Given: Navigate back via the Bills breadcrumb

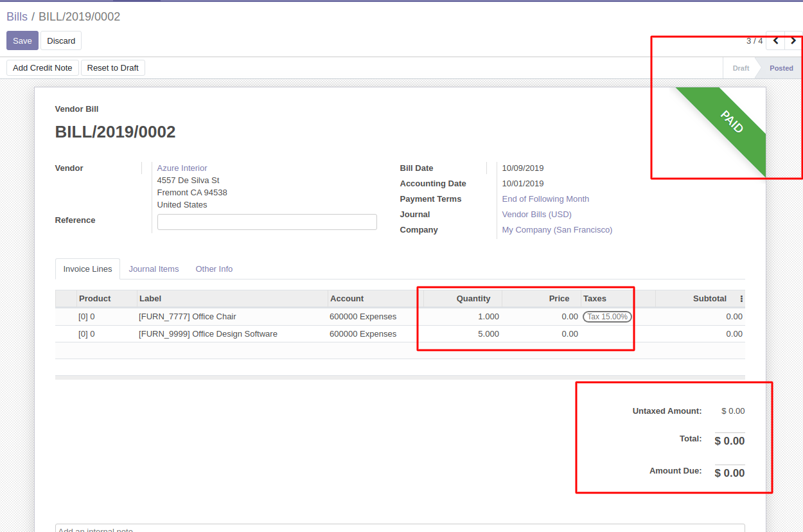Looking at the screenshot, I should pos(17,16).
